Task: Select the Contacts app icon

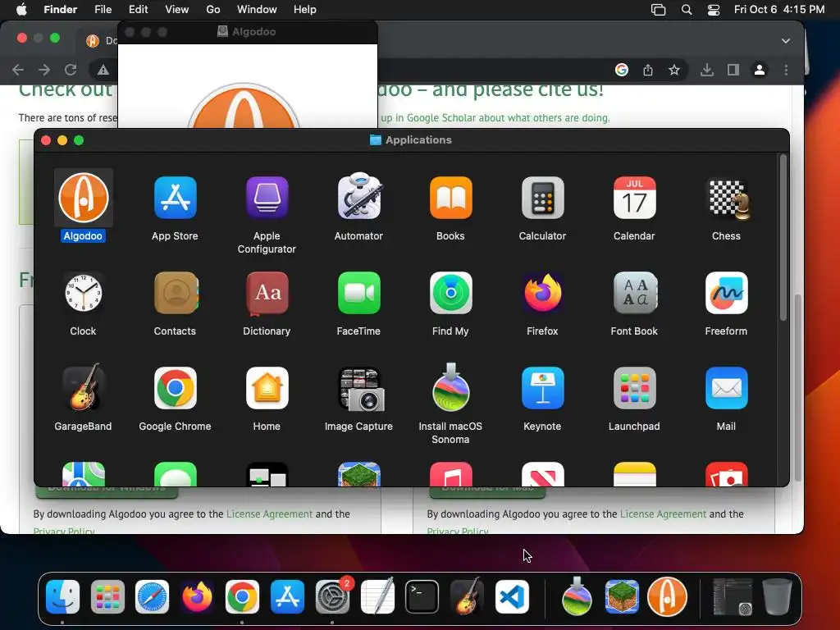Action: click(176, 293)
